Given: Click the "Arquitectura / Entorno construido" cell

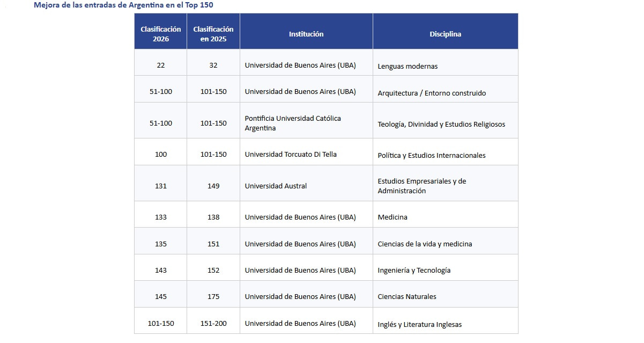Looking at the screenshot, I should point(432,93).
